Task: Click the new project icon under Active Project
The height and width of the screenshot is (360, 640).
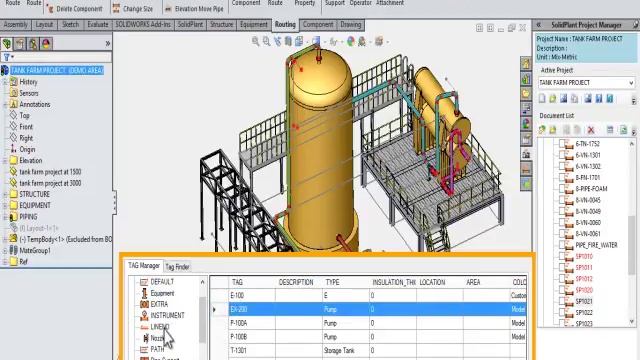Action: [x=542, y=99]
